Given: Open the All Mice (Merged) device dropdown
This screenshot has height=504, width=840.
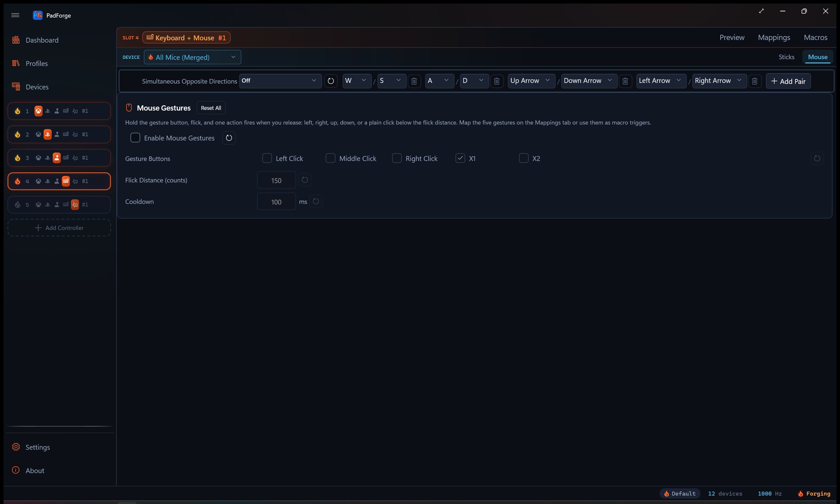Looking at the screenshot, I should [x=192, y=57].
